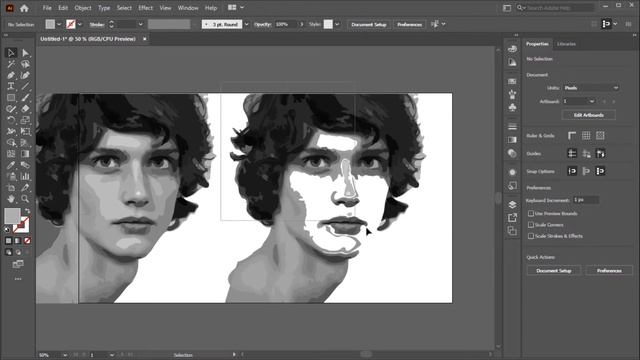Screen dimensions: 640x360
Task: Open the Units dropdown
Action: click(x=591, y=88)
